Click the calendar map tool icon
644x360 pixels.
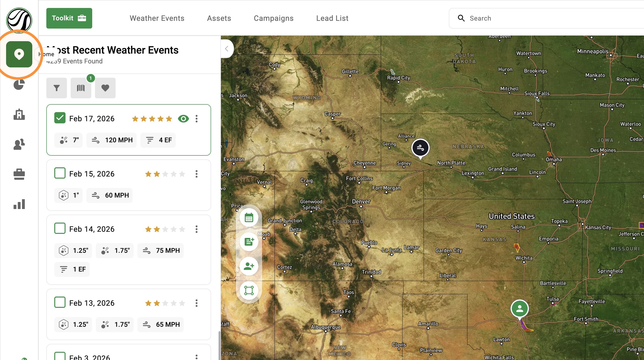(249, 217)
